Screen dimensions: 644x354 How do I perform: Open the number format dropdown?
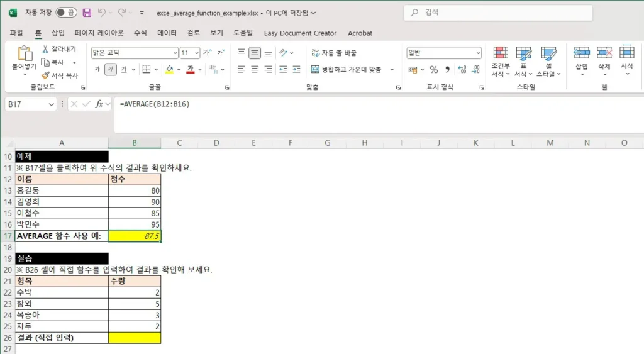478,53
